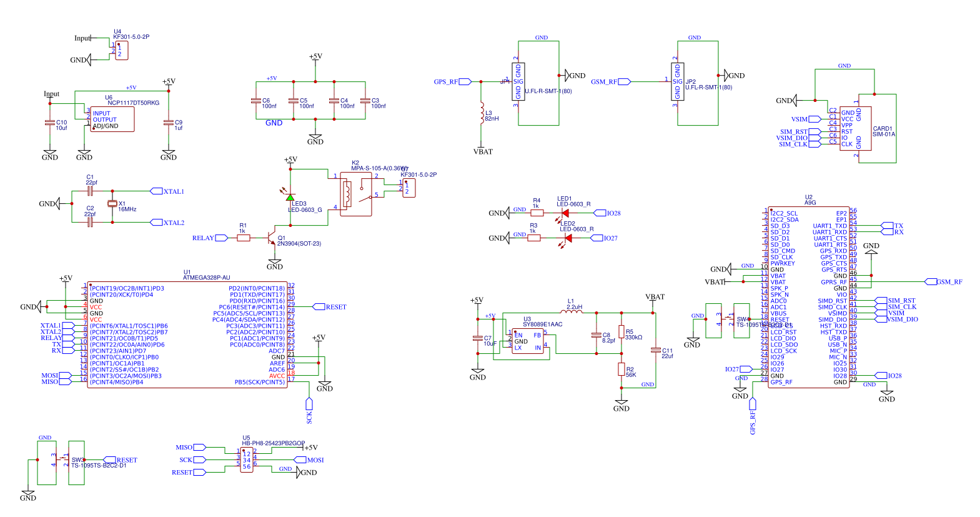Click the TX net flag at A9G UART1_TXD

click(x=892, y=226)
